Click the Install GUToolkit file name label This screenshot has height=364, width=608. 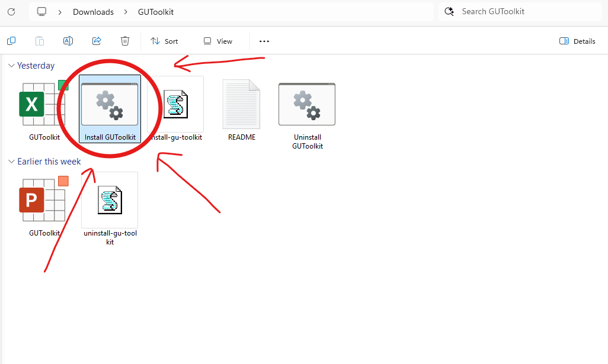tap(110, 137)
